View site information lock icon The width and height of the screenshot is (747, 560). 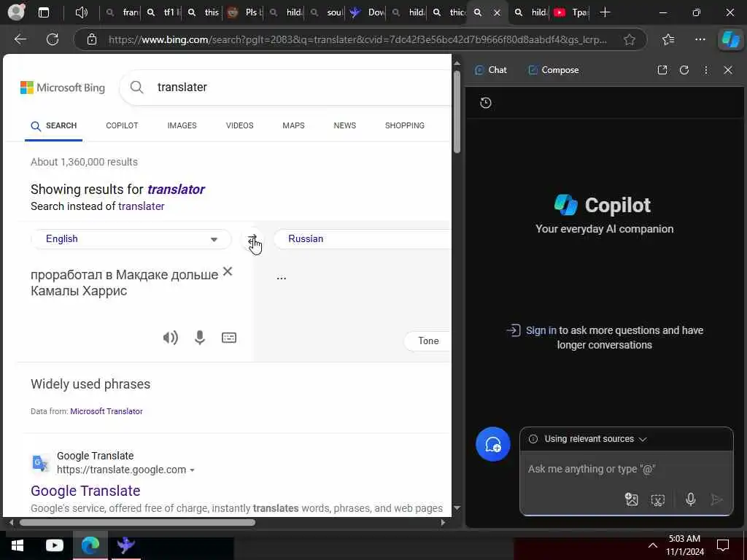click(92, 39)
